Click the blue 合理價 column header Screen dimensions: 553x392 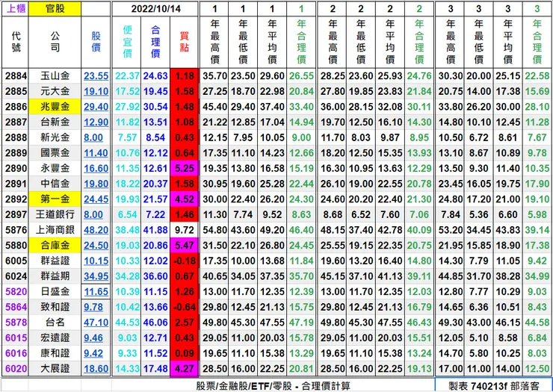pos(155,42)
